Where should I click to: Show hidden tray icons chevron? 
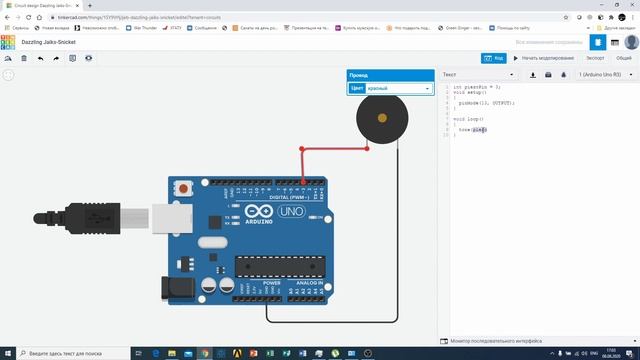pyautogui.click(x=552, y=353)
